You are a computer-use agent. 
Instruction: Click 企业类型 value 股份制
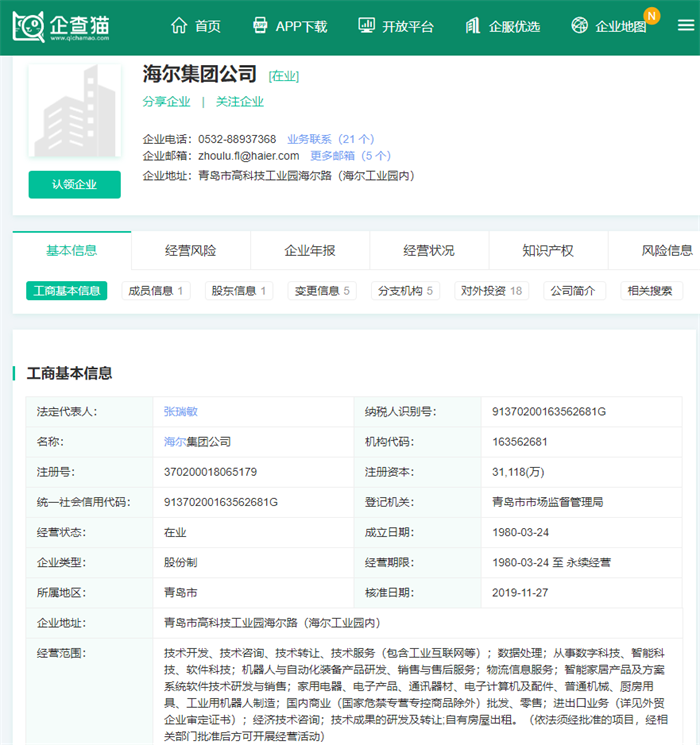pyautogui.click(x=181, y=563)
